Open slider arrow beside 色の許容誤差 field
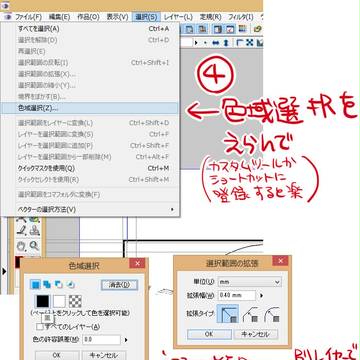Viewport: 360px width, 360px height. 126,340
